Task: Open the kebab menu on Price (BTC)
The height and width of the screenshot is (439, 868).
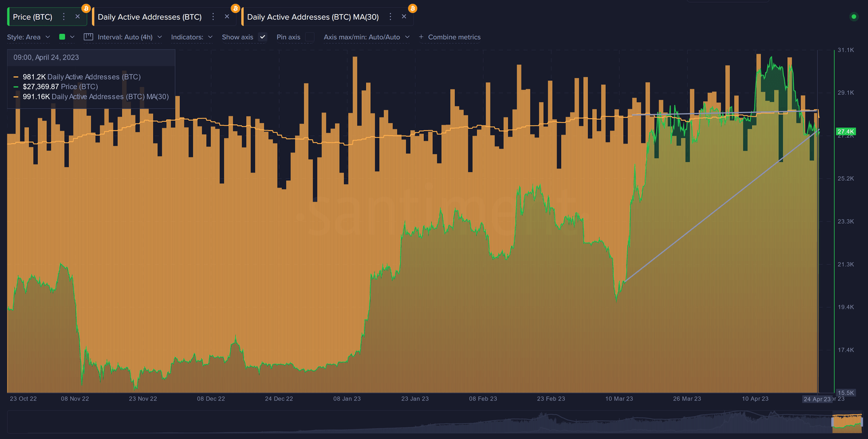Action: pos(64,16)
